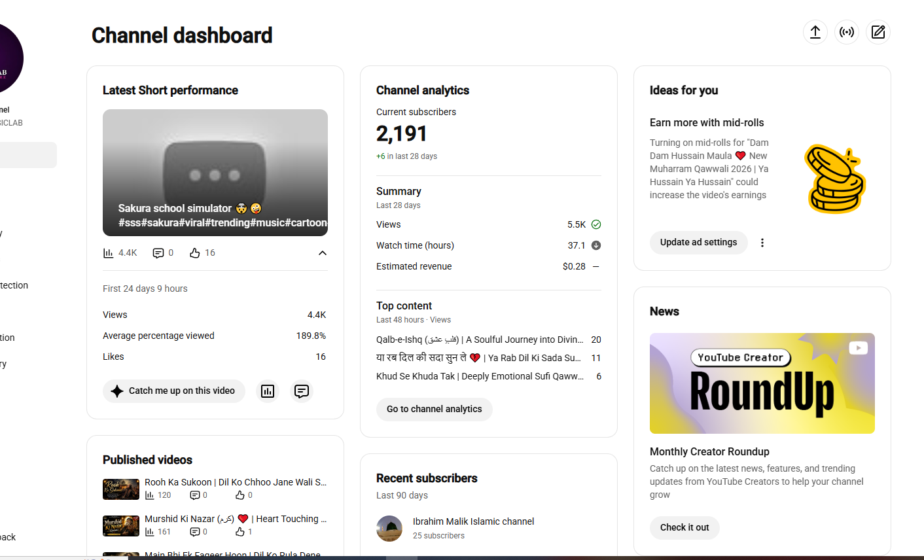Click Ibrahim Malik channel avatar
The width and height of the screenshot is (924, 560).
point(389,529)
